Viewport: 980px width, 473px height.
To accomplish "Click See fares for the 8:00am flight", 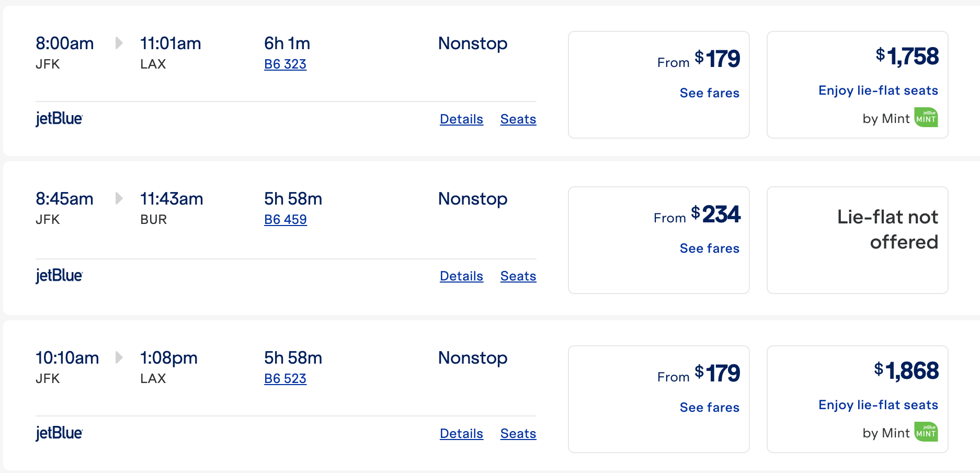I will pyautogui.click(x=709, y=93).
